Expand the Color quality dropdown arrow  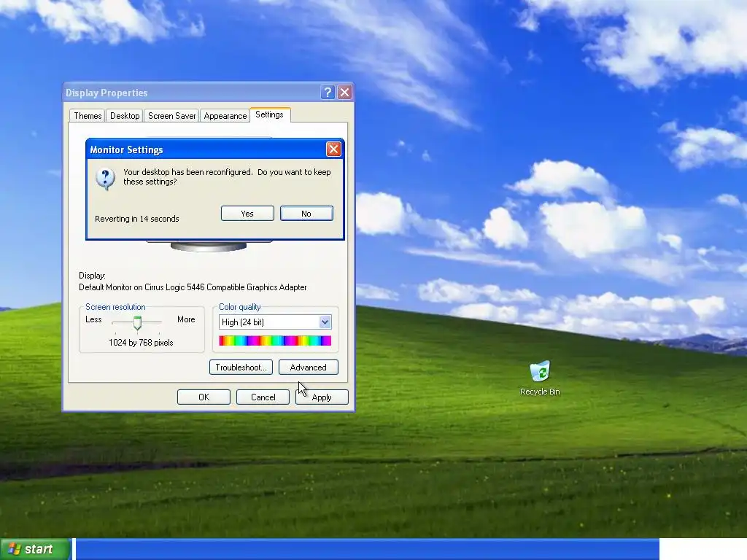coord(325,322)
